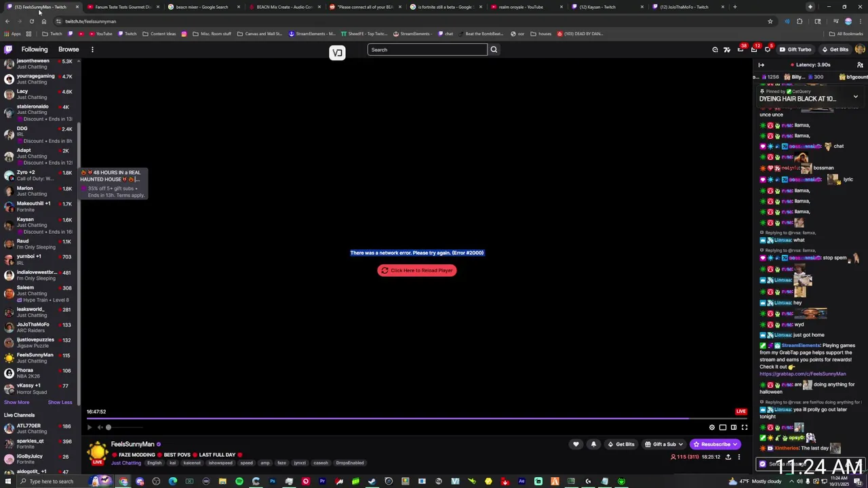Click the browser address bar URL
Image resolution: width=868 pixels, height=488 pixels.
point(91,21)
